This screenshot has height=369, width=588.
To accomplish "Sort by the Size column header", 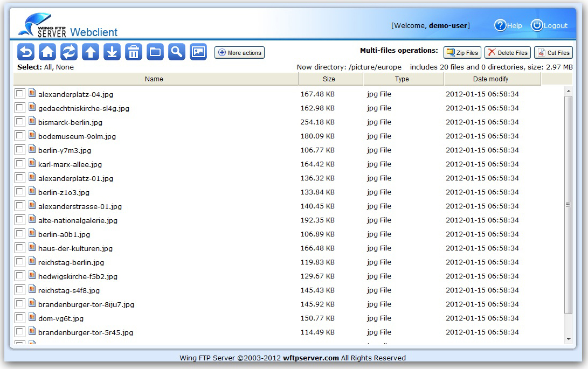I will click(x=329, y=79).
